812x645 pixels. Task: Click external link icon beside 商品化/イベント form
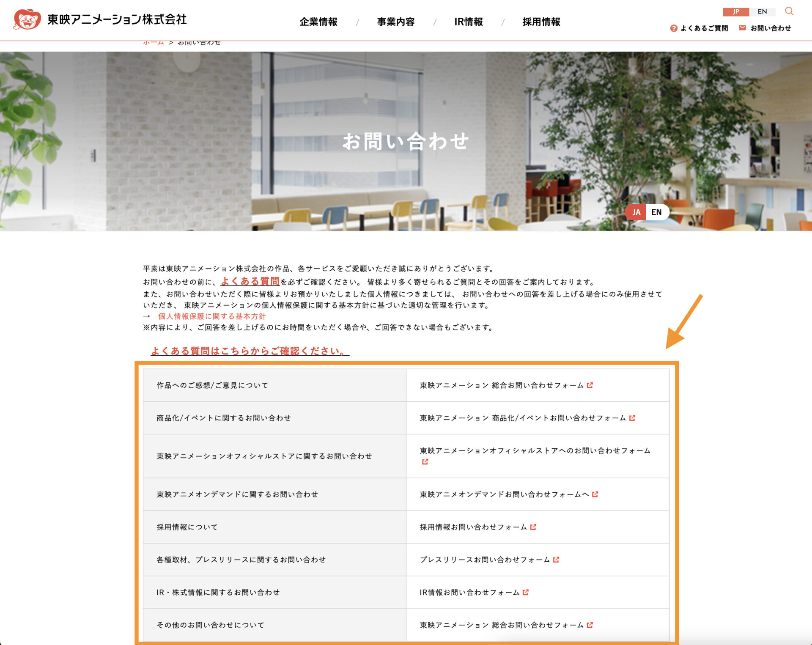[x=632, y=418]
